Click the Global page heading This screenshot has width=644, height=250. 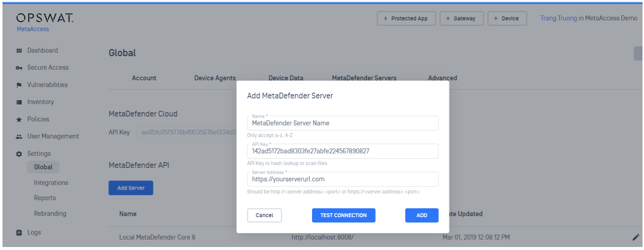(x=122, y=53)
